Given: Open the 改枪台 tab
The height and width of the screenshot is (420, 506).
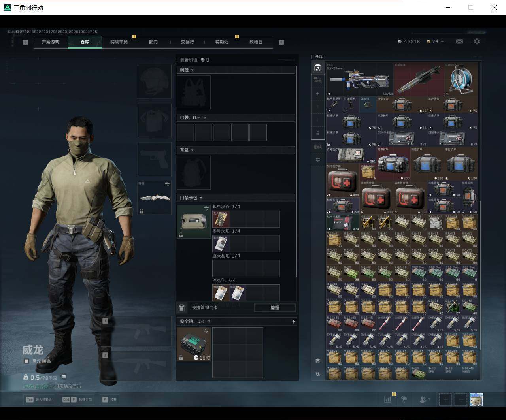Looking at the screenshot, I should tap(256, 42).
